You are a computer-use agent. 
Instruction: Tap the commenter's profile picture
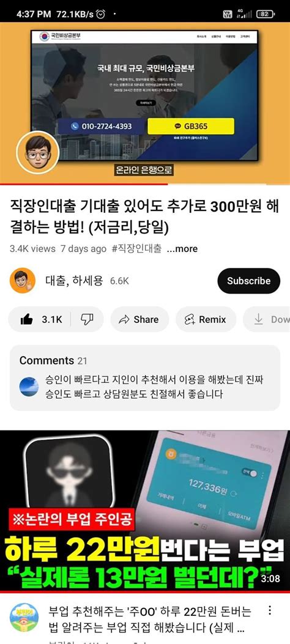pyautogui.click(x=29, y=387)
